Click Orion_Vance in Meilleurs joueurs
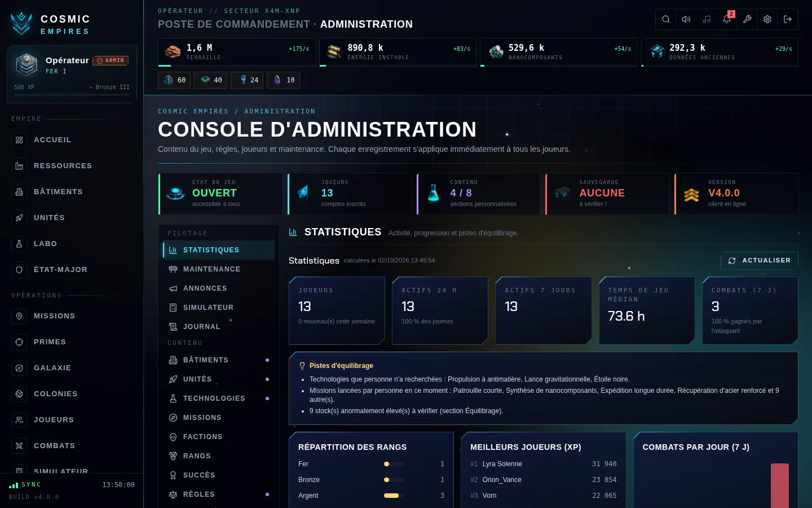 click(502, 480)
